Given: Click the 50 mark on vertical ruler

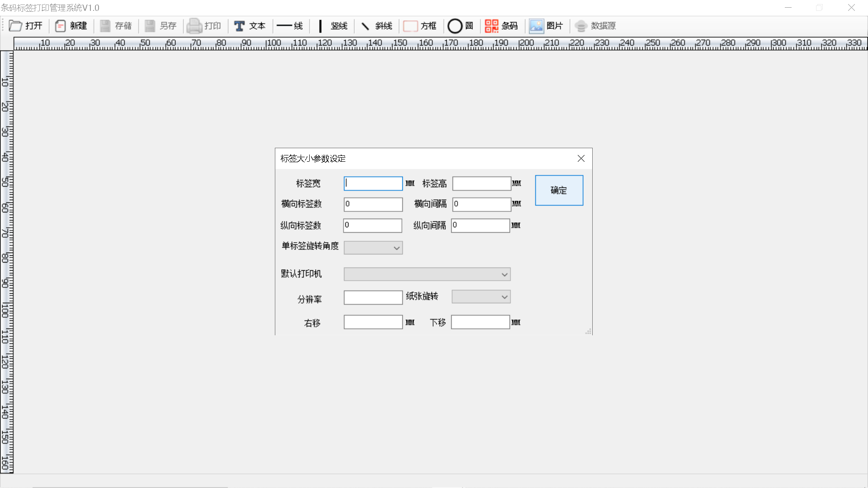Looking at the screenshot, I should (x=5, y=182).
